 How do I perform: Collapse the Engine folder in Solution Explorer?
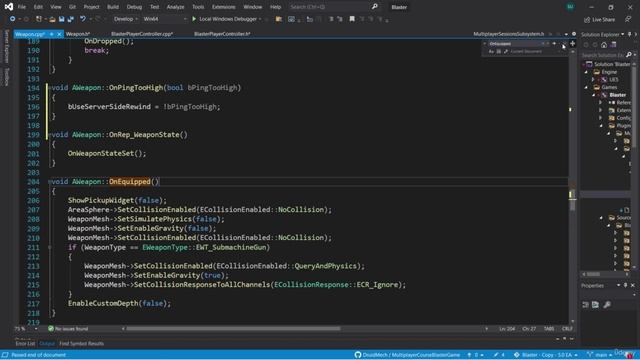tap(587, 72)
